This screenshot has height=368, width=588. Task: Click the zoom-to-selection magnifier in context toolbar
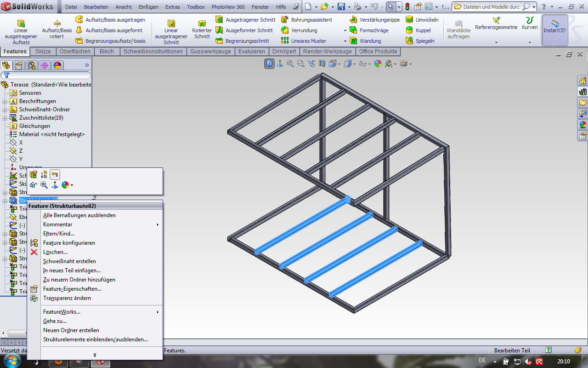[44, 185]
